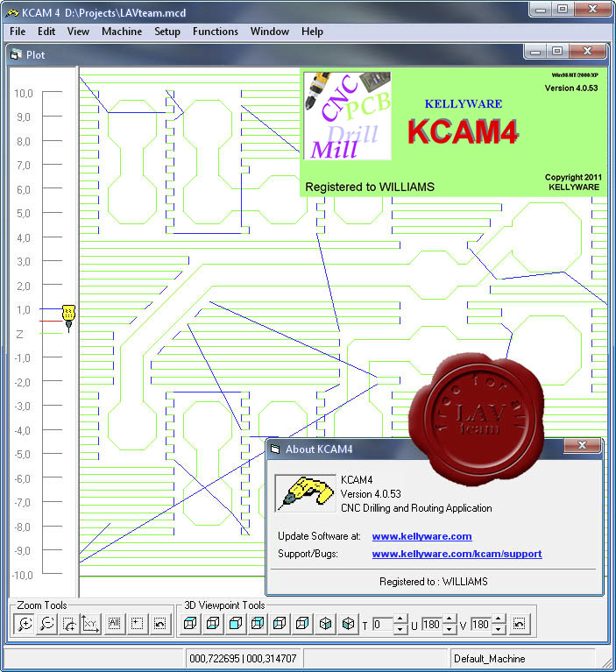This screenshot has width=616, height=672.
Task: Select the first 3D viewpoint cube icon
Action: coord(190,624)
